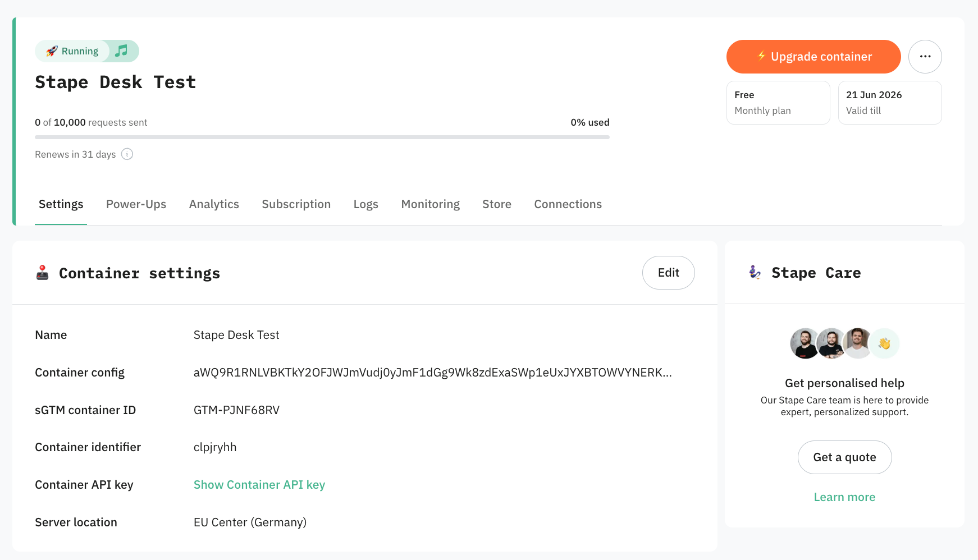Go to the Subscription tab

pyautogui.click(x=296, y=204)
